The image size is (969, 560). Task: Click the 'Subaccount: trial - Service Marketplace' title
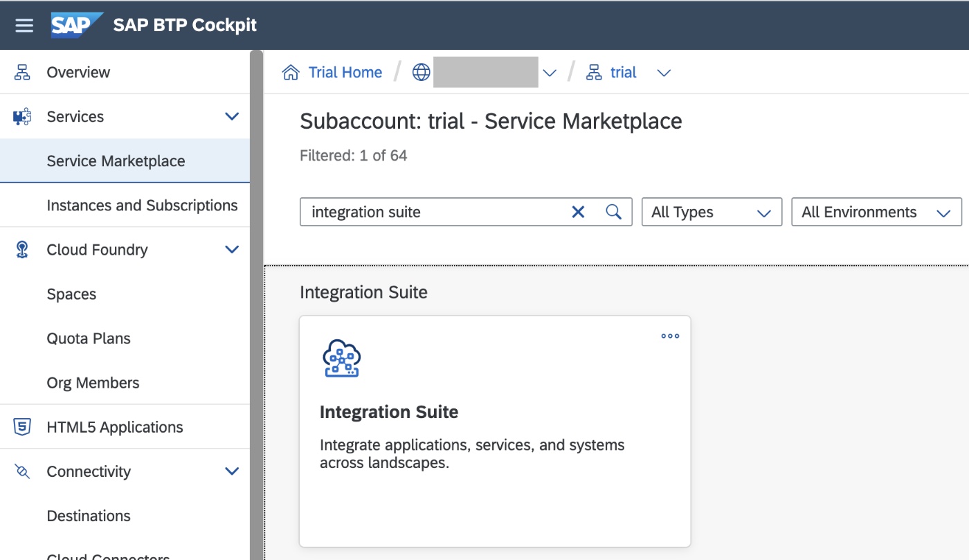coord(491,121)
